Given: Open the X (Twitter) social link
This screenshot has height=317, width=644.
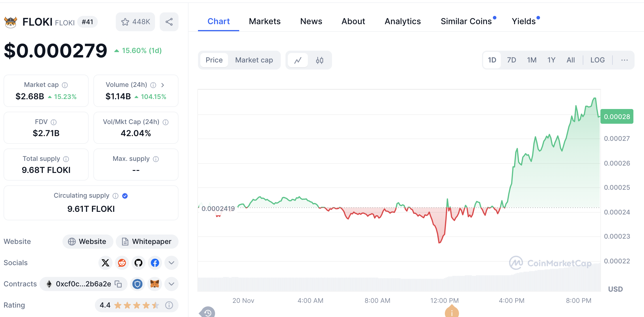Looking at the screenshot, I should coord(105,262).
